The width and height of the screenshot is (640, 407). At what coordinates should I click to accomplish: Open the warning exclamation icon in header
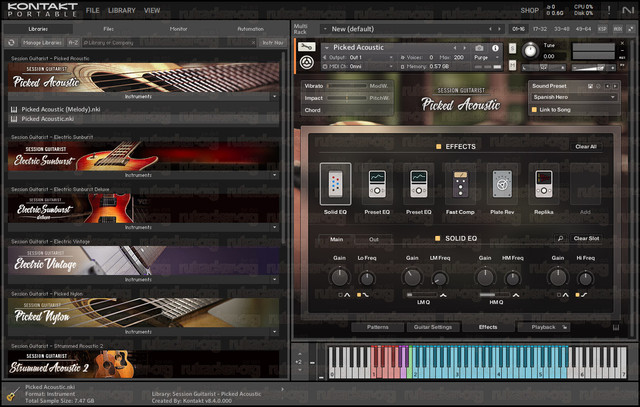pyautogui.click(x=609, y=10)
